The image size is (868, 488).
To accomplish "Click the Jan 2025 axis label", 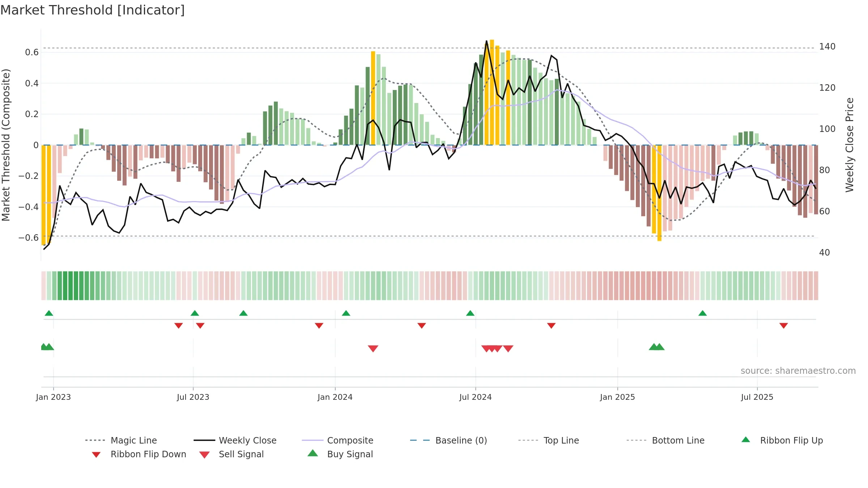I will [x=618, y=397].
